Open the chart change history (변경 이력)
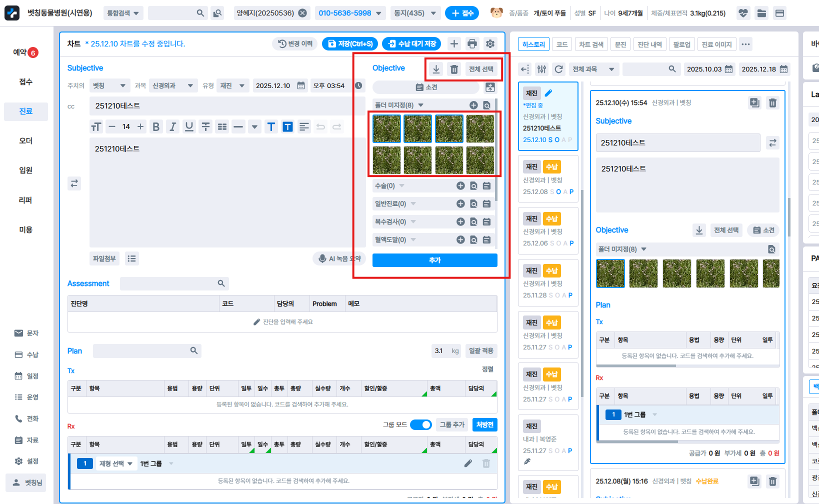The image size is (819, 504). pyautogui.click(x=295, y=43)
